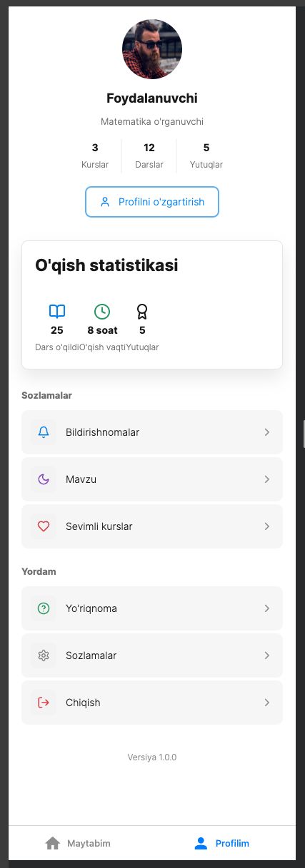Click the 3 Kurslar counter

pyautogui.click(x=95, y=155)
